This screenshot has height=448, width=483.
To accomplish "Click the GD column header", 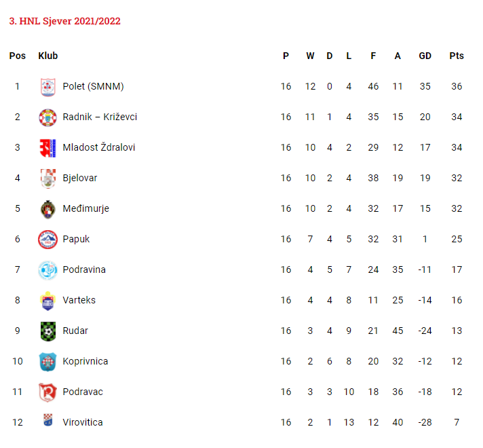I will coord(425,56).
